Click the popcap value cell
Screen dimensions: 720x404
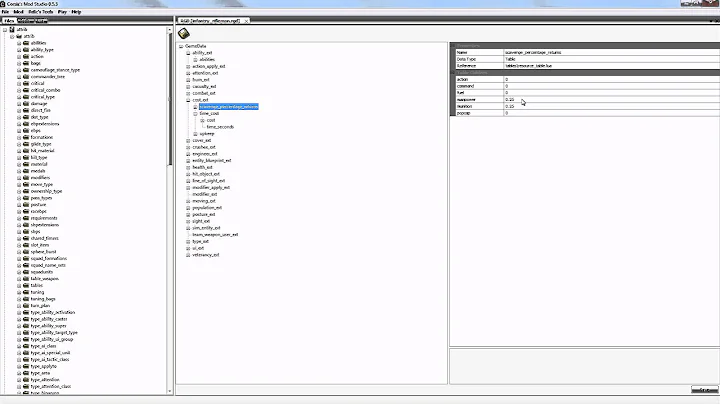[612, 113]
